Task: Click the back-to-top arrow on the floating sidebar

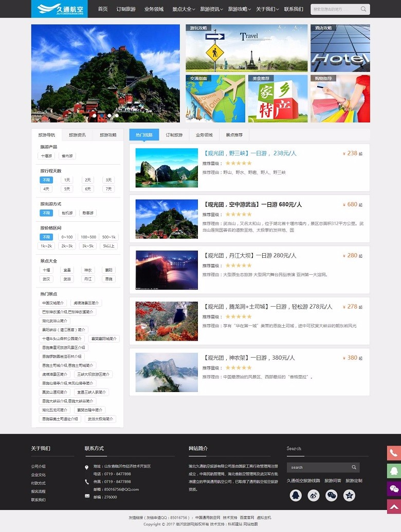Action: pos(394,507)
